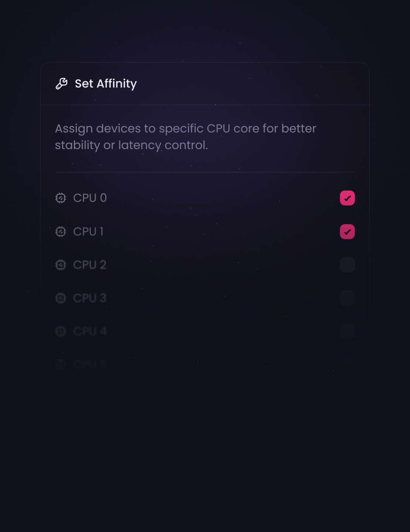The height and width of the screenshot is (532, 410).
Task: Enable the CPU 2 checkbox
Action: [x=347, y=265]
